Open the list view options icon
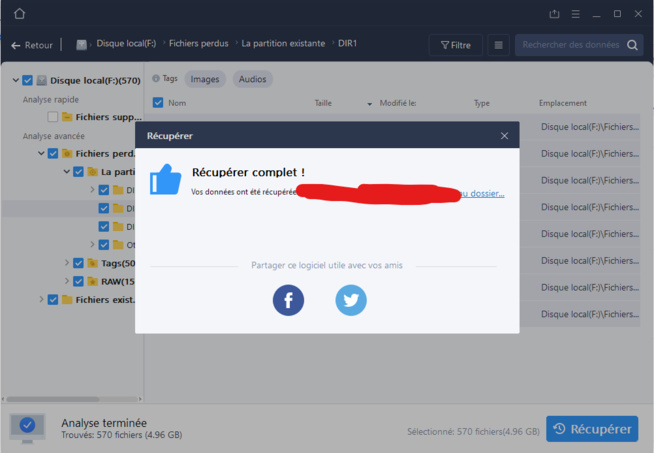 pyautogui.click(x=498, y=45)
